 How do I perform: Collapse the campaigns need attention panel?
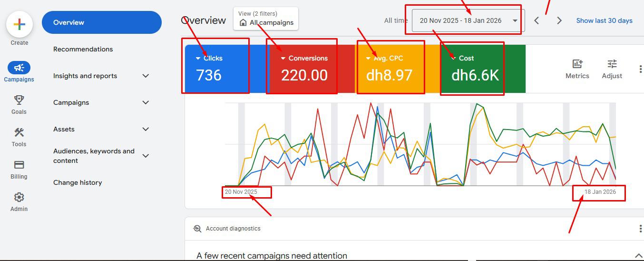point(639,256)
